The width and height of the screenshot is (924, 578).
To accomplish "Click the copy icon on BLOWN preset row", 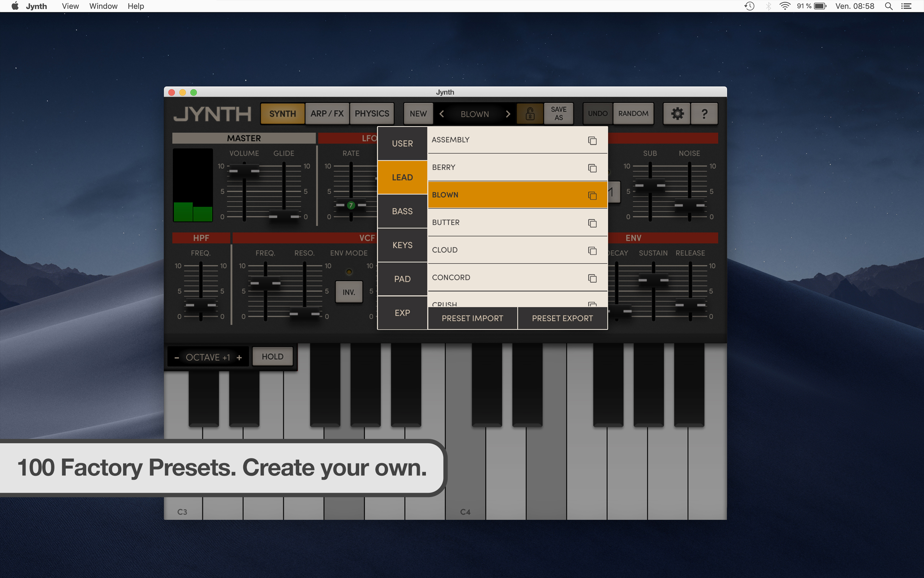I will 592,195.
